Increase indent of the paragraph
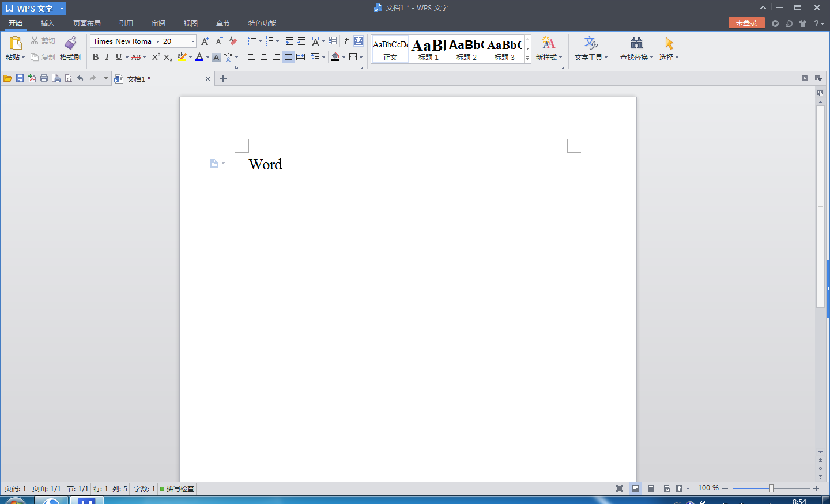The height and width of the screenshot is (504, 830). pyautogui.click(x=301, y=41)
